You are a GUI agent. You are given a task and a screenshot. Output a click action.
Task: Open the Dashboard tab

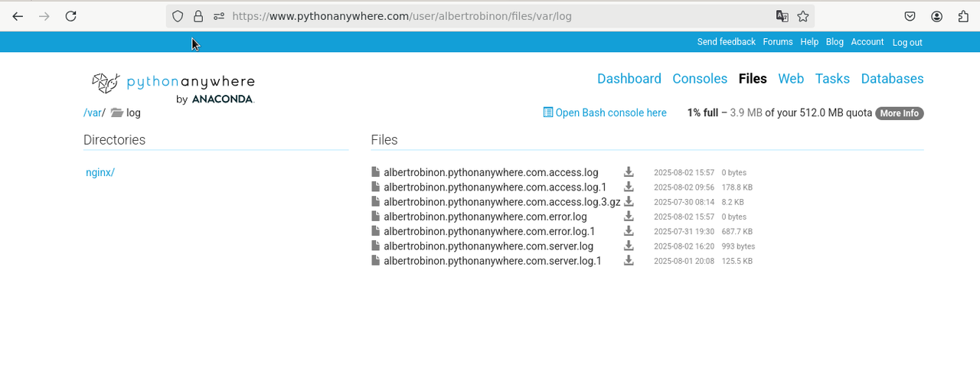point(629,79)
